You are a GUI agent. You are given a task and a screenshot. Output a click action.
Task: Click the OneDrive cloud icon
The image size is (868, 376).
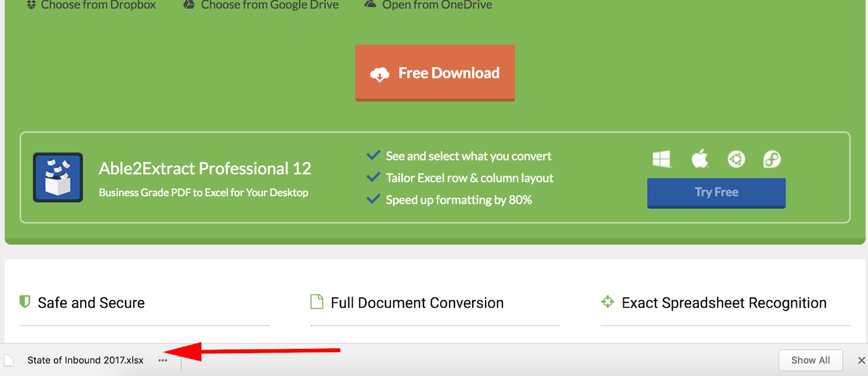pos(370,4)
